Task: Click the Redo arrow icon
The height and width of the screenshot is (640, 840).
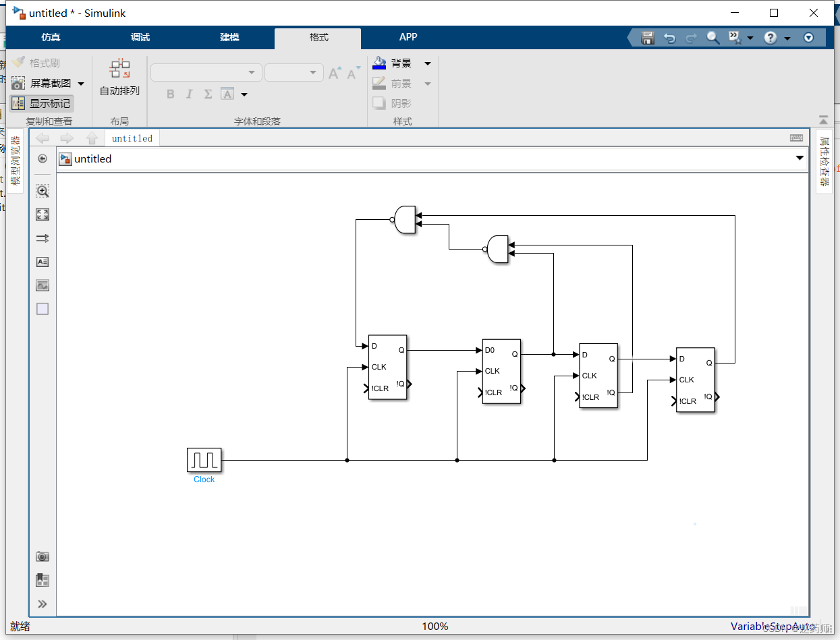Action: [691, 38]
